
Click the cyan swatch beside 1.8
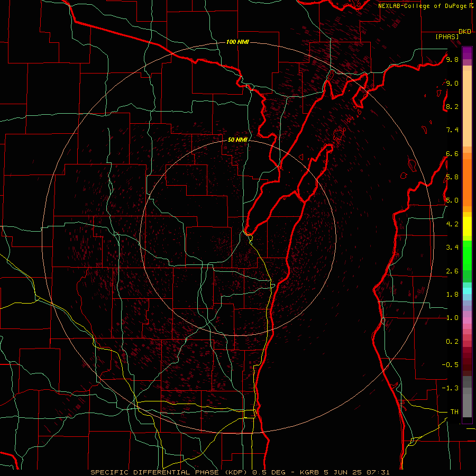tap(467, 291)
